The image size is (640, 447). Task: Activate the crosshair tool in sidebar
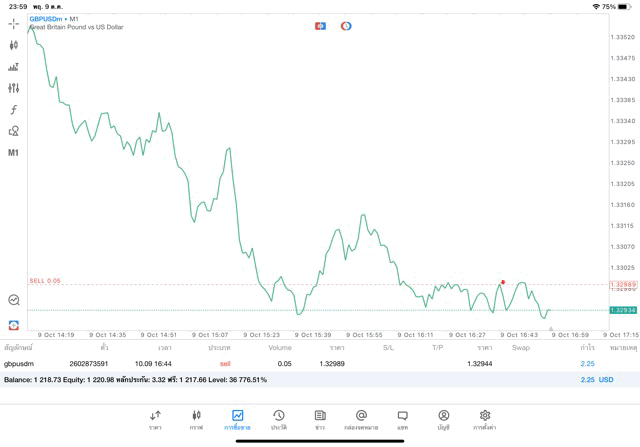click(x=13, y=23)
